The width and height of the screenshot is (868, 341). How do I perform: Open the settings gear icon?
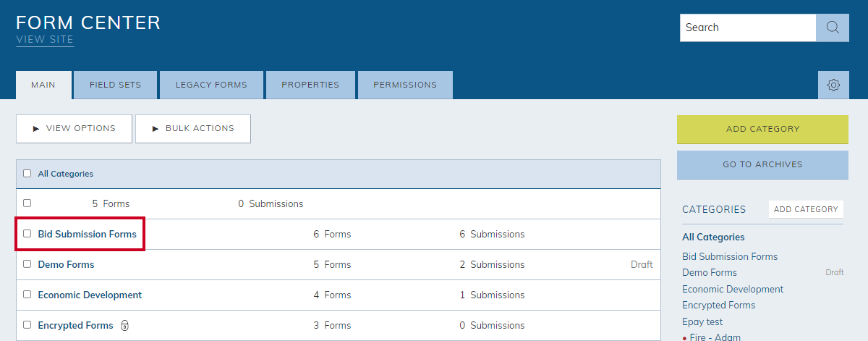[833, 85]
